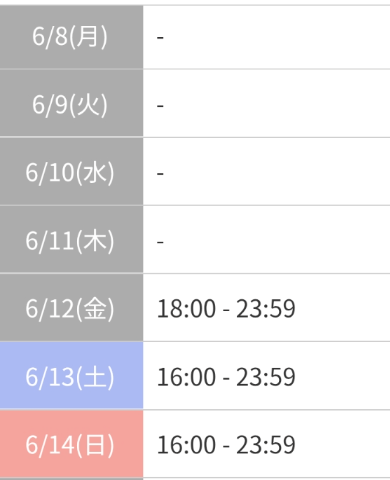
Task: Click Sunday's 16:00 - 23:59 hours
Action: (226, 445)
